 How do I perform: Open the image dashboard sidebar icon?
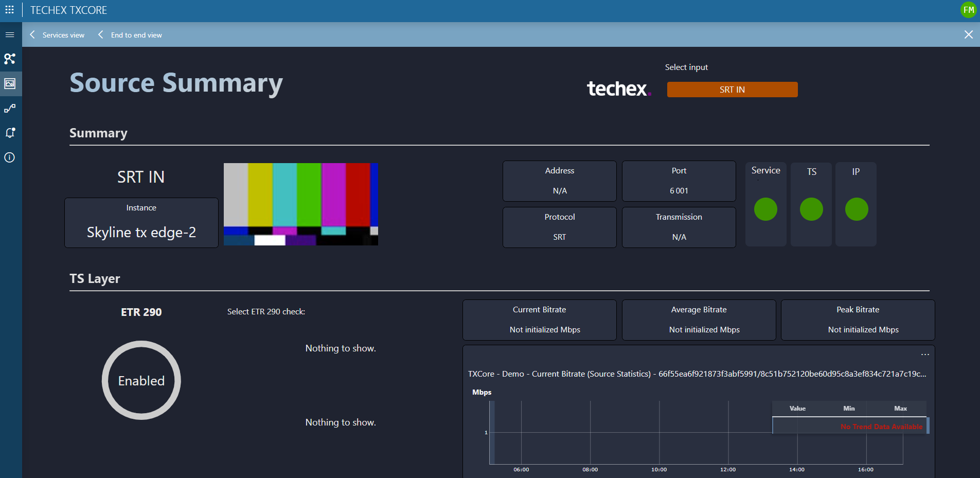(10, 83)
